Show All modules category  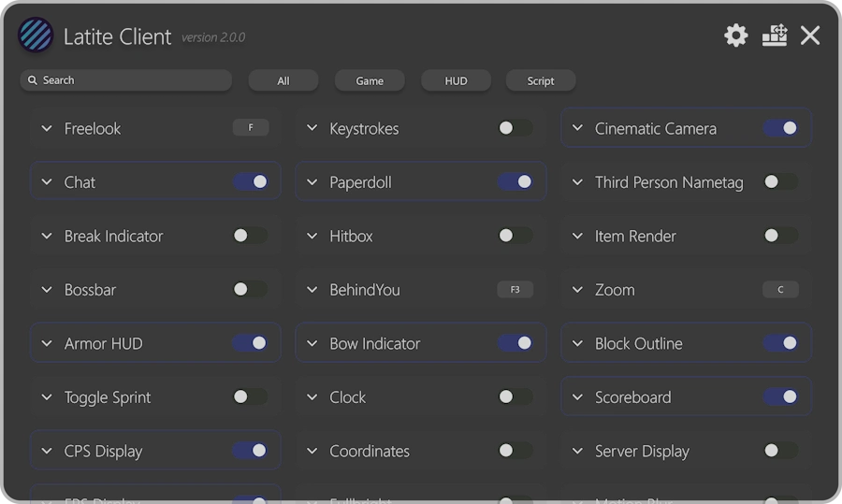click(x=283, y=80)
